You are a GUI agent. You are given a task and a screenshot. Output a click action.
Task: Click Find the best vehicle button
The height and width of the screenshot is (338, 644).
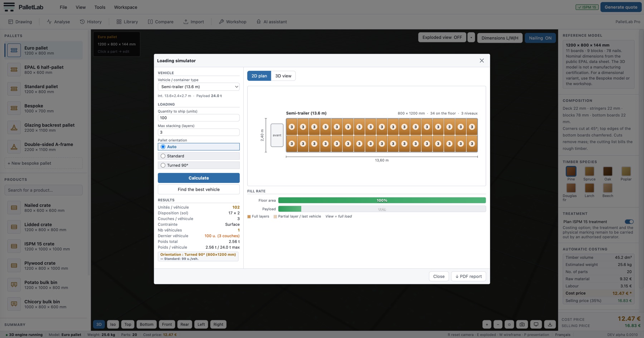coord(199,189)
